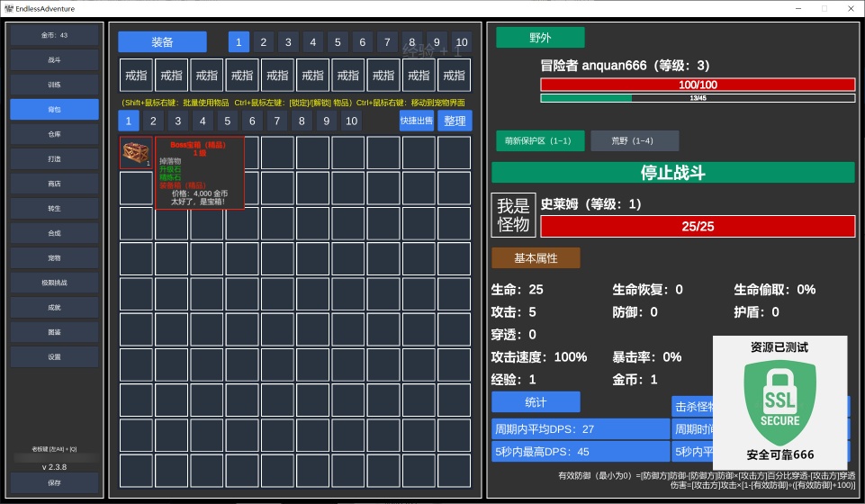Open the 商店 (Shop) from the sidebar
This screenshot has height=504, width=865.
[54, 184]
